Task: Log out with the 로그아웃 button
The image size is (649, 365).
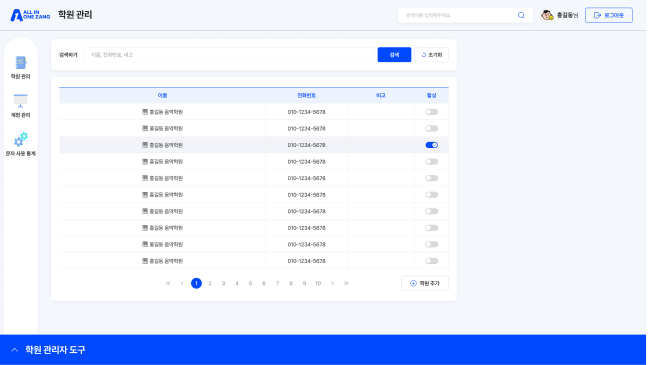Action: click(608, 15)
